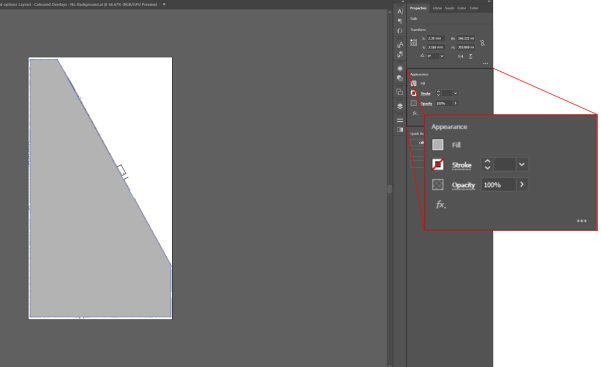Click the W width field in Transform

coord(466,38)
